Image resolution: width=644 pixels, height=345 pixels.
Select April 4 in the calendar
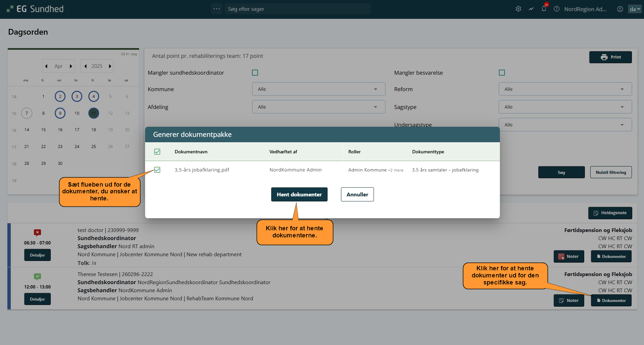click(x=94, y=97)
